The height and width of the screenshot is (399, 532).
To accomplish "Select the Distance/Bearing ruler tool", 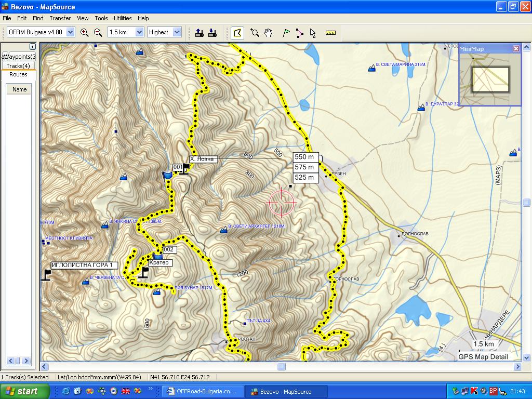I will coord(330,33).
